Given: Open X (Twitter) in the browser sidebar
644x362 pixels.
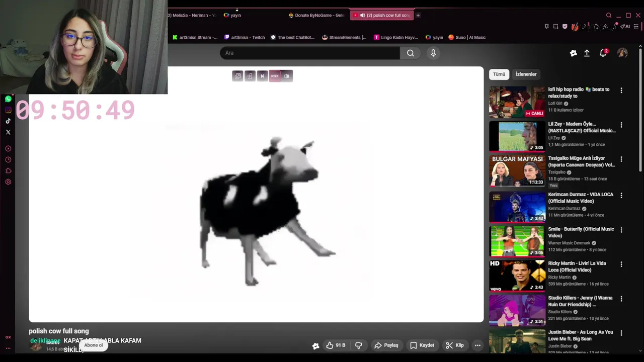Looking at the screenshot, I should pos(8,132).
